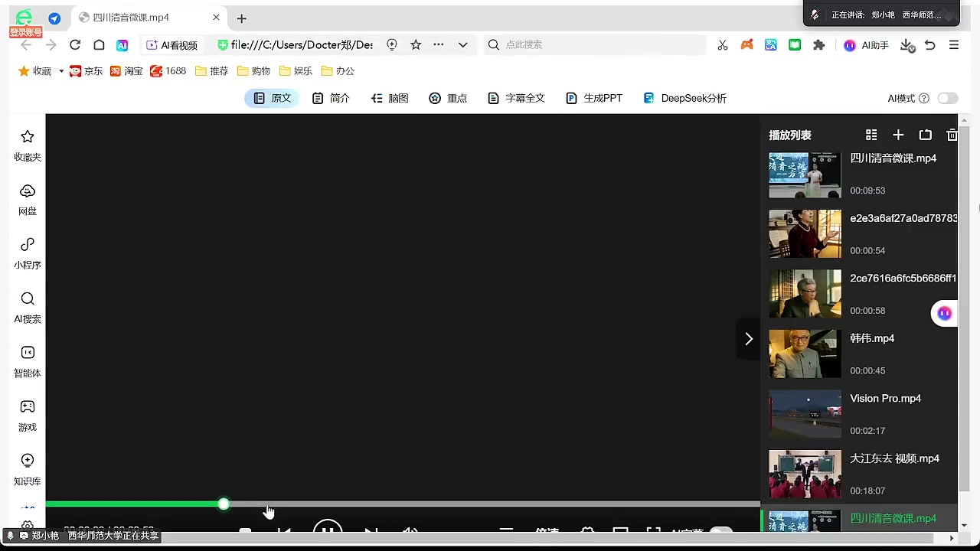Click the AI看视频 button
This screenshot has width=980, height=551.
[x=171, y=45]
